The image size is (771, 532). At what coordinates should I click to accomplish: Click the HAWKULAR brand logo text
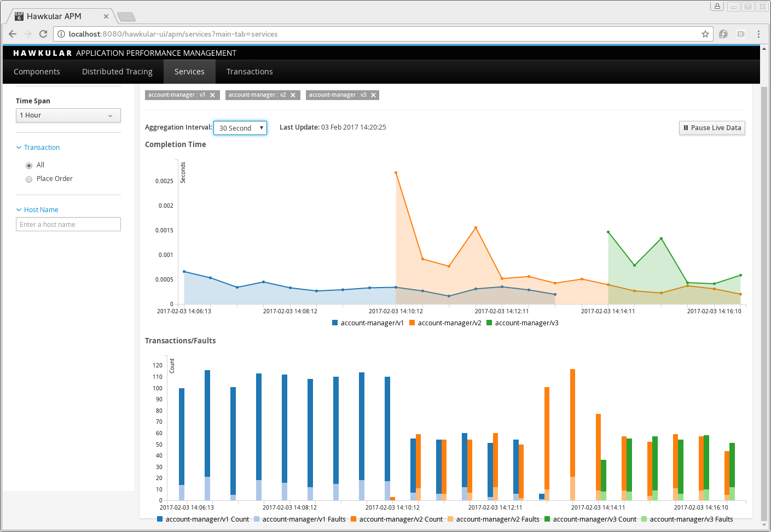pyautogui.click(x=43, y=53)
